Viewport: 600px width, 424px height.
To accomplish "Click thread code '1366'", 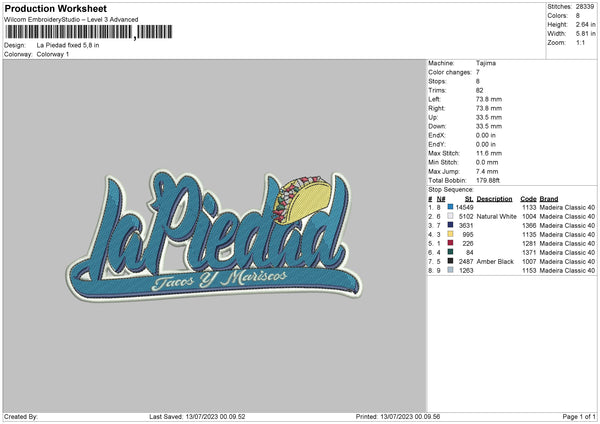I will (x=529, y=225).
